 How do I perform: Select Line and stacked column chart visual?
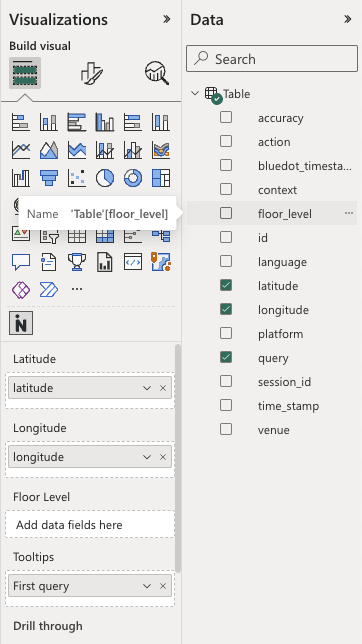pos(105,150)
